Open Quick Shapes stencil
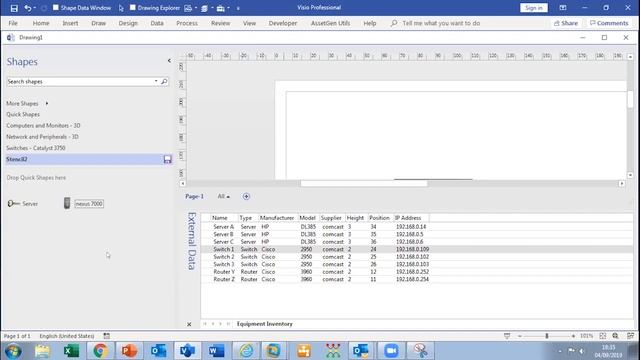The height and width of the screenshot is (360, 640). tap(23, 114)
